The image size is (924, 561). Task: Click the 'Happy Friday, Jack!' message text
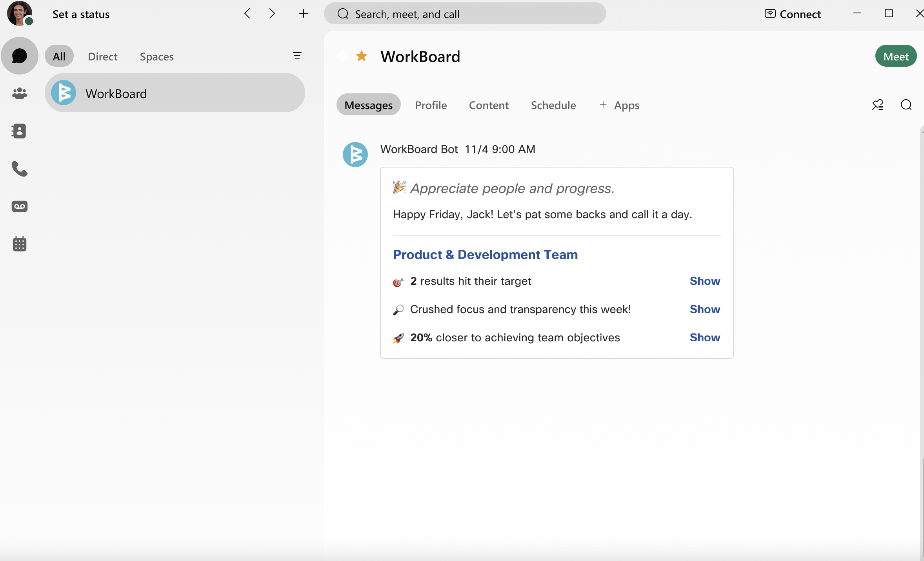click(542, 214)
